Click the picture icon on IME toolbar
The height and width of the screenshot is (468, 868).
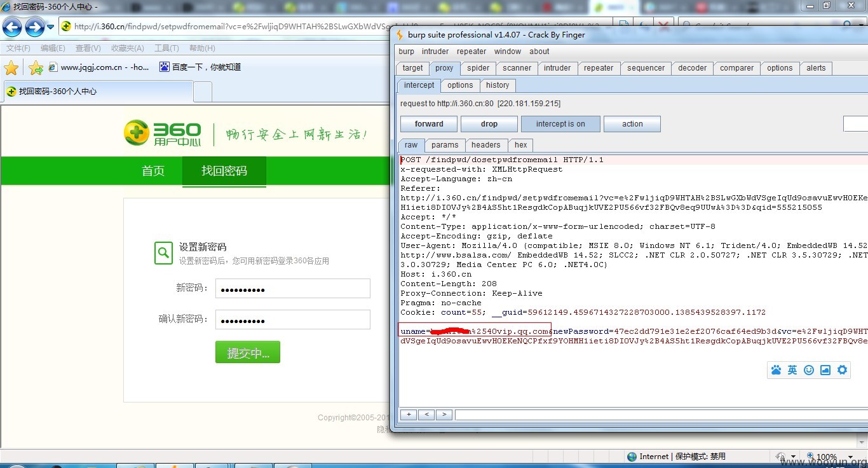tap(825, 370)
